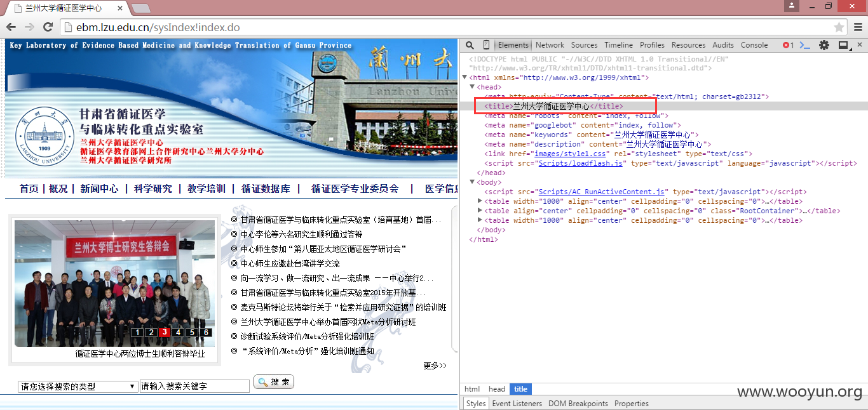Open the Console tab
Screen dimensions: 868x410
754,45
